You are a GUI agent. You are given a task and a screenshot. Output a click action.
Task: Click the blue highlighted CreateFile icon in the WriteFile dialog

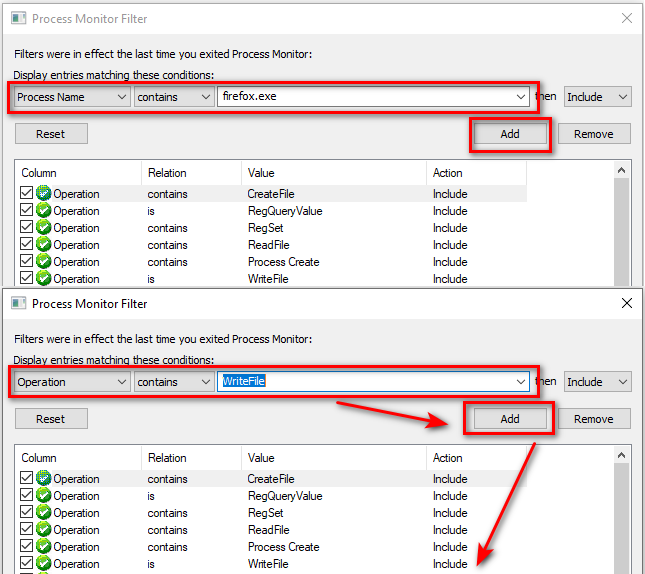pyautogui.click(x=43, y=479)
